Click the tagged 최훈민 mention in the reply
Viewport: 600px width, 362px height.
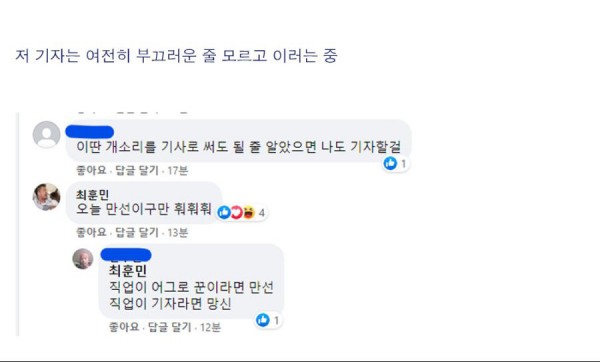(128, 271)
